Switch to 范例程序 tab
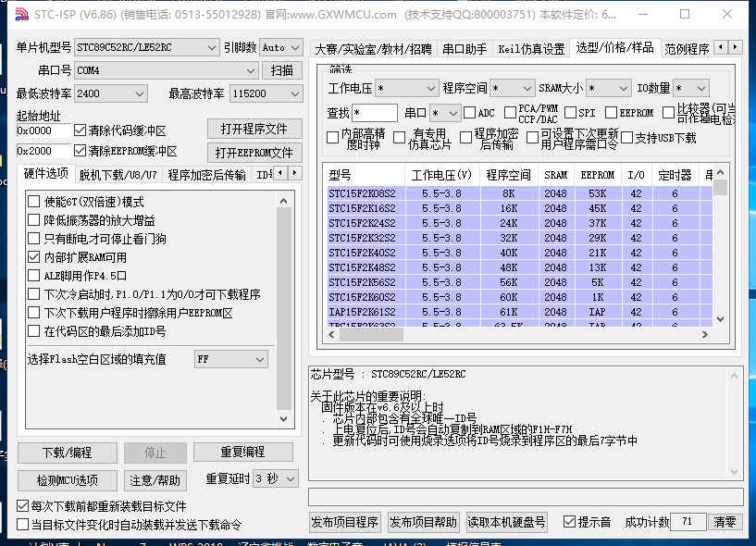The width and height of the screenshot is (756, 546). coord(687,49)
